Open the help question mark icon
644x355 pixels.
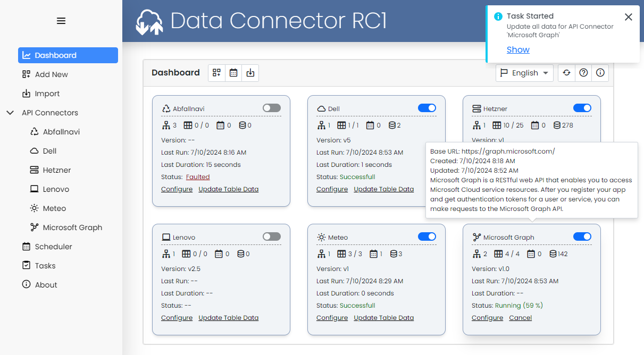[583, 73]
